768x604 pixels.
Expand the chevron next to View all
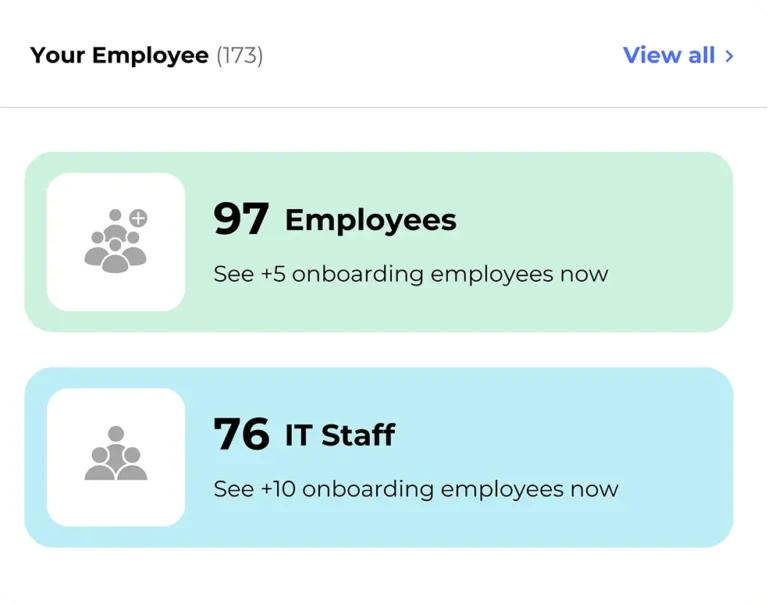pyautogui.click(x=729, y=56)
